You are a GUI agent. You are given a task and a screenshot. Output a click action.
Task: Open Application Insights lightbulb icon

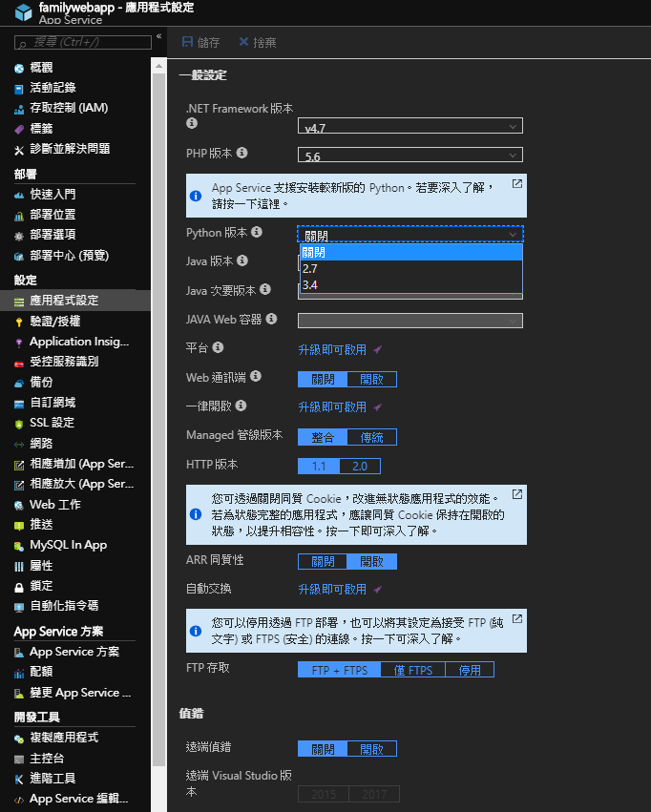pyautogui.click(x=19, y=343)
